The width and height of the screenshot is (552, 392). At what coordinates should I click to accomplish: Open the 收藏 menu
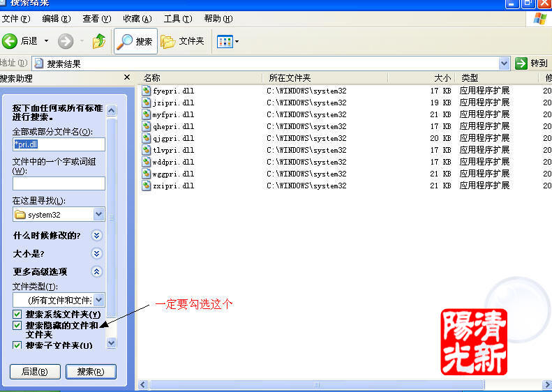tap(137, 19)
